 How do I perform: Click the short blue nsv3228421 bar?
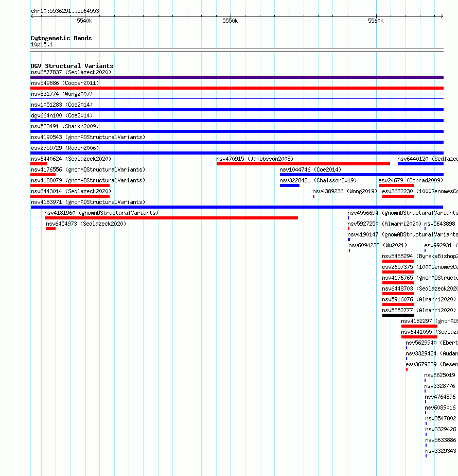click(290, 185)
